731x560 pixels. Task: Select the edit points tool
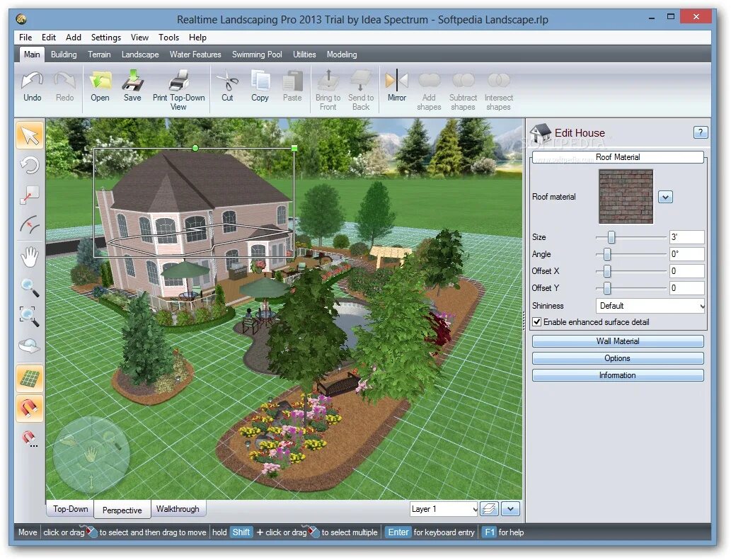pos(30,195)
